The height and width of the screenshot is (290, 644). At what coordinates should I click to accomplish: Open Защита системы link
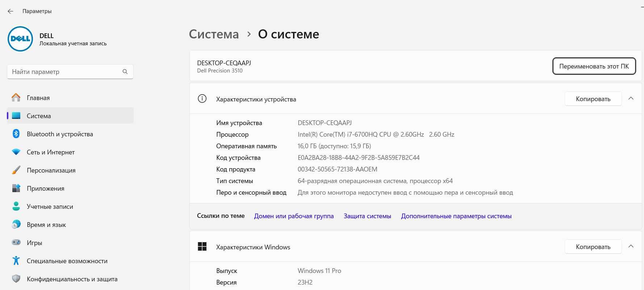[367, 216]
